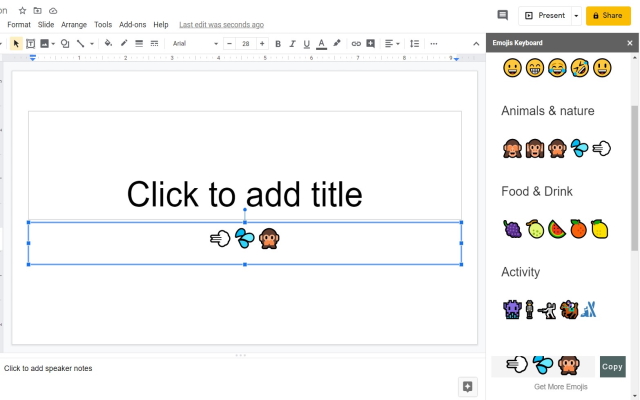
Task: Insert the fencing person emoji
Action: pyautogui.click(x=547, y=310)
